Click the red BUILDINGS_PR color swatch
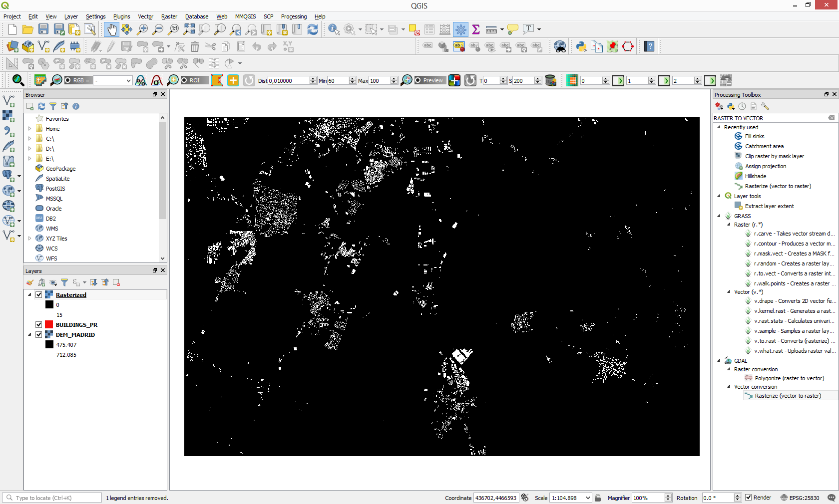The image size is (839, 504). [49, 325]
